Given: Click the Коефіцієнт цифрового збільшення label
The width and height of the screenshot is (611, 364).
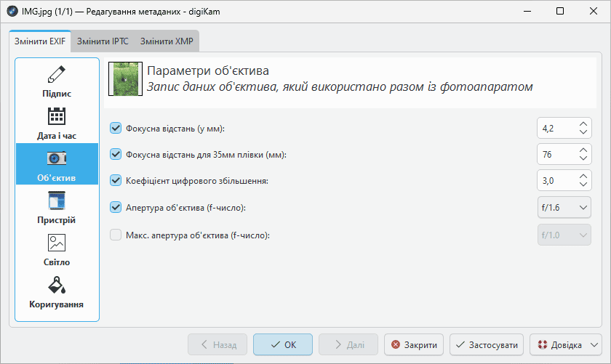Looking at the screenshot, I should (x=197, y=181).
